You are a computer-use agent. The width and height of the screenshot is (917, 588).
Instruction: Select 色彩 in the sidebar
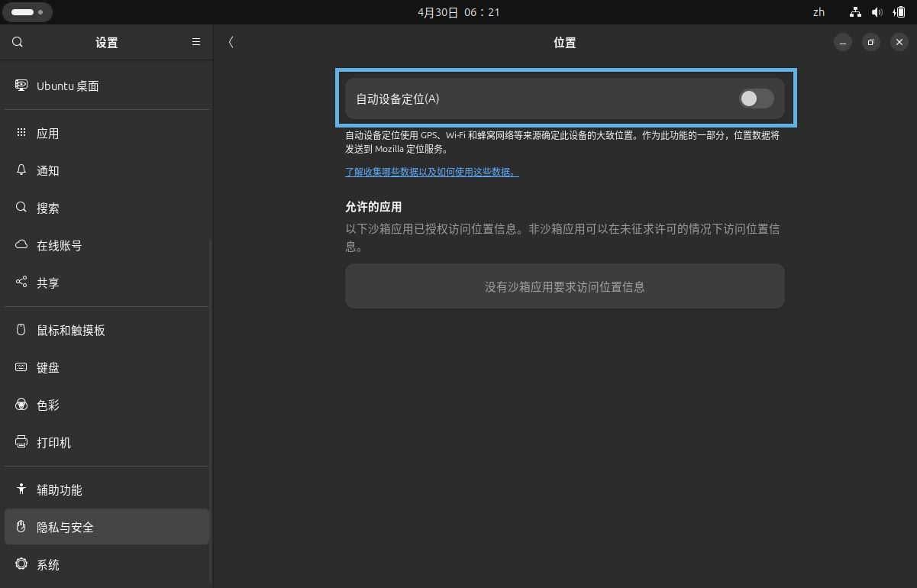pyautogui.click(x=48, y=405)
